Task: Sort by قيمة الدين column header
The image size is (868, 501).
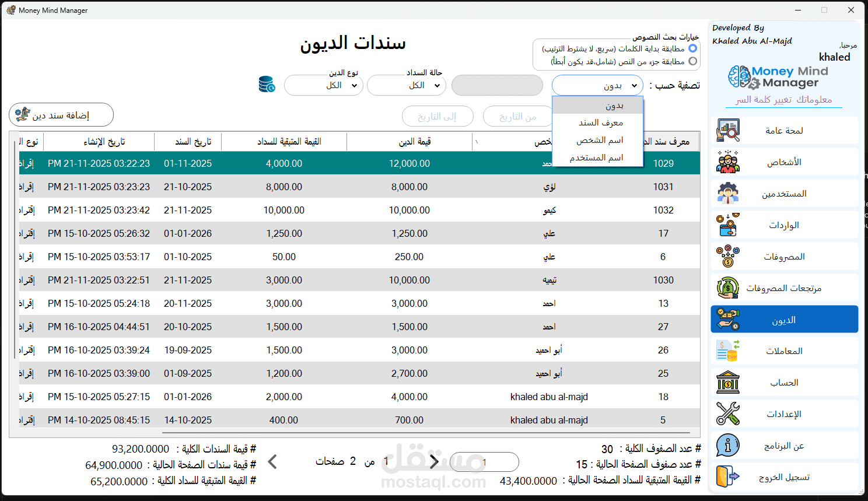Action: click(x=409, y=142)
